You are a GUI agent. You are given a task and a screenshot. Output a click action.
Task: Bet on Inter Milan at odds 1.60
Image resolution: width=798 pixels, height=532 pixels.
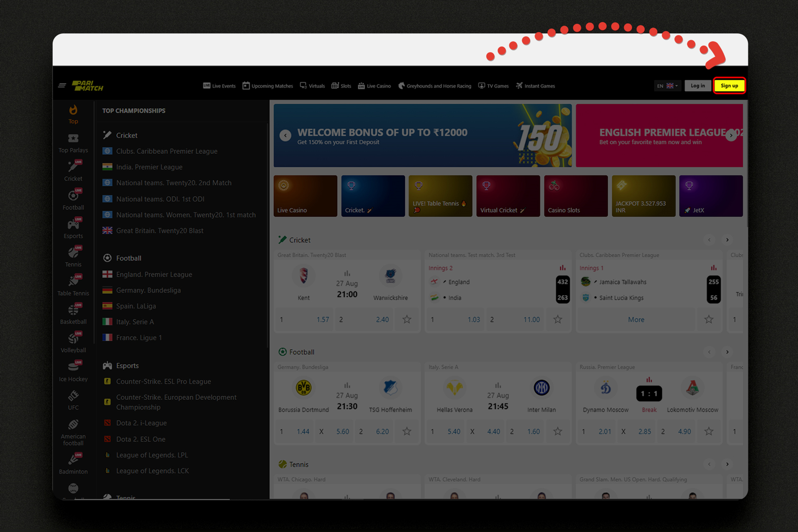click(526, 431)
